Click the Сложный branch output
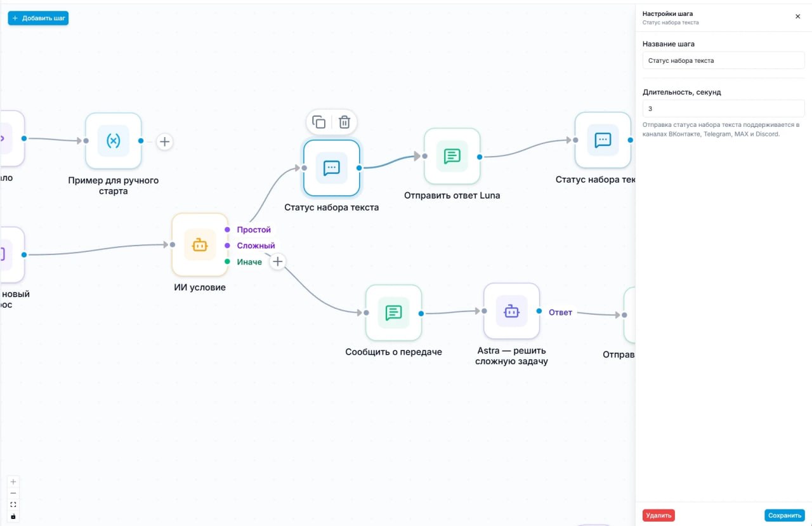The height and width of the screenshot is (526, 812). click(x=227, y=246)
